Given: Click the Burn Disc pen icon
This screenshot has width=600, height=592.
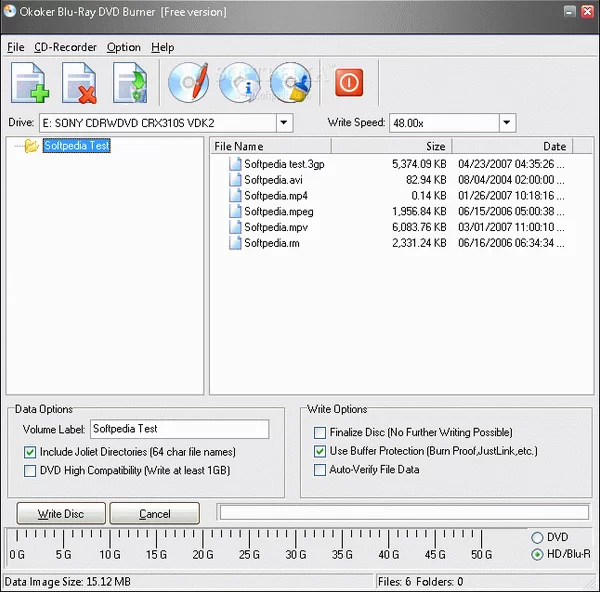Looking at the screenshot, I should pos(189,82).
